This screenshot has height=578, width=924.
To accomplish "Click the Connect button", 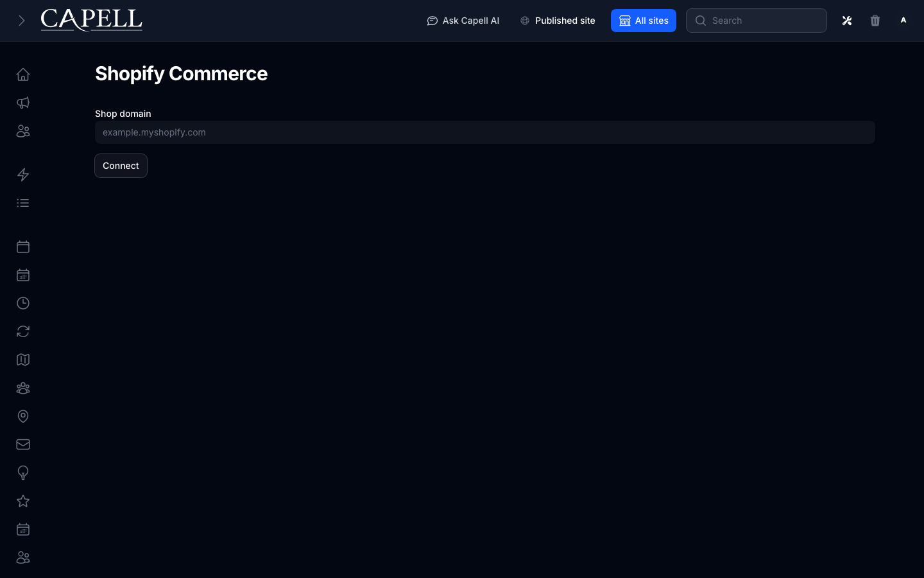I will pos(121,166).
